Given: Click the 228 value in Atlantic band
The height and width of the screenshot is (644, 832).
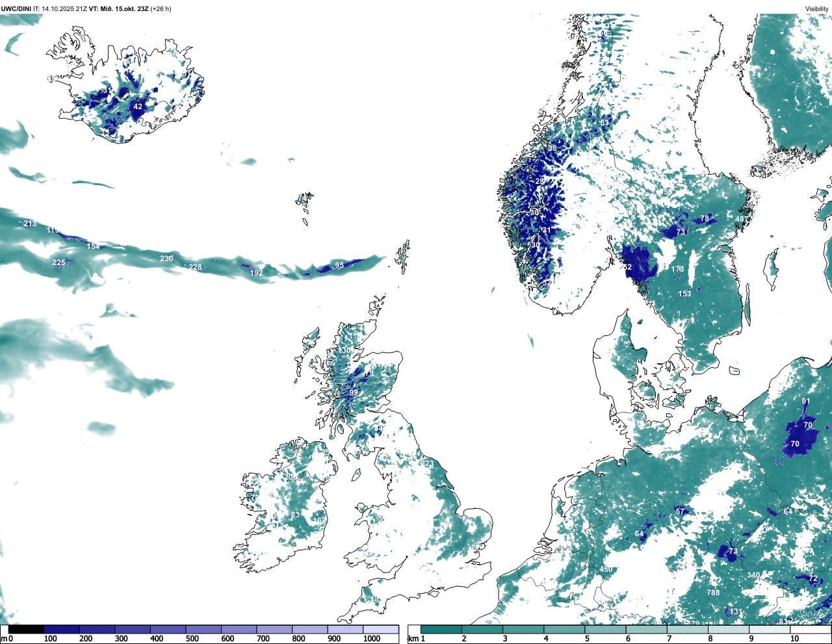Looking at the screenshot, I should (x=195, y=267).
